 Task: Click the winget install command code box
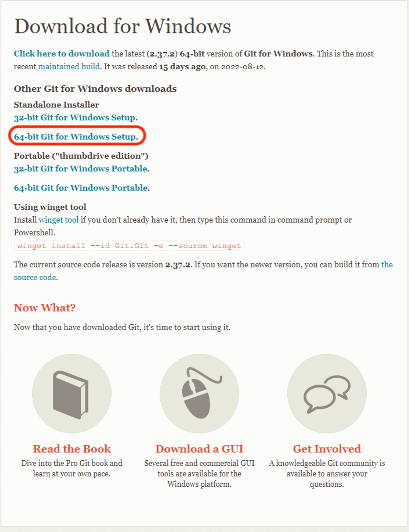tap(129, 246)
